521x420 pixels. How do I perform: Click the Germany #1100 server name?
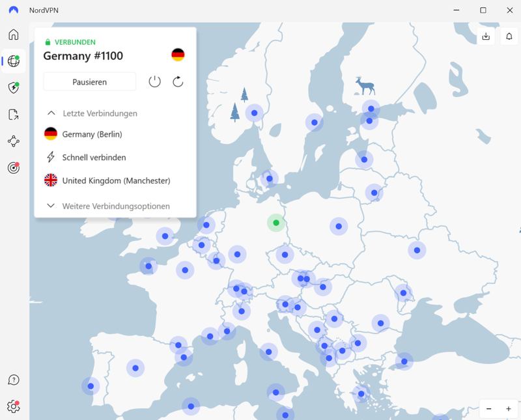point(83,56)
